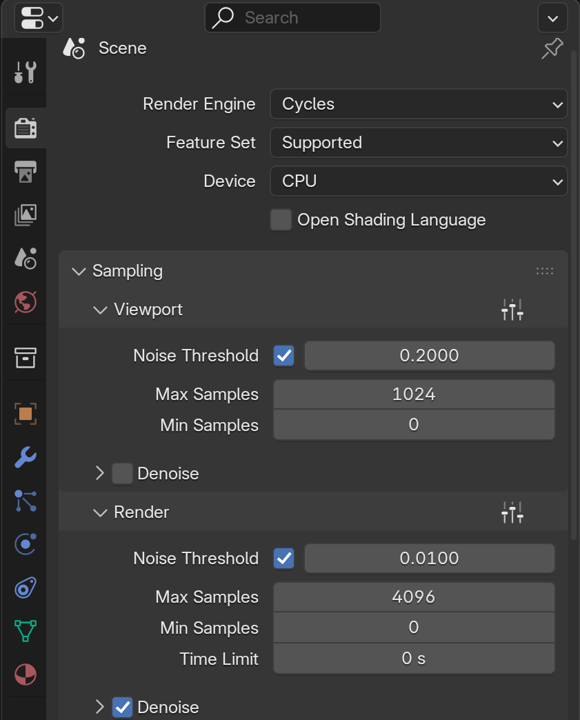Click Viewport Min Samples field

click(414, 425)
